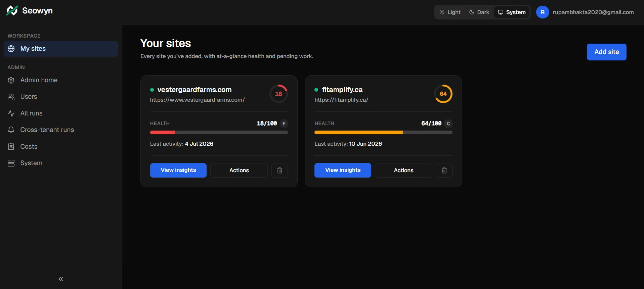Click the 64 score ring on fitamplify.ca
The image size is (644, 289).
pyautogui.click(x=443, y=94)
